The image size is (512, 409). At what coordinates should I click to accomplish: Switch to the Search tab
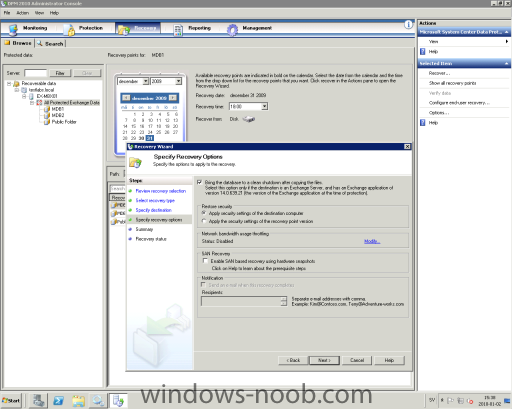tap(51, 44)
